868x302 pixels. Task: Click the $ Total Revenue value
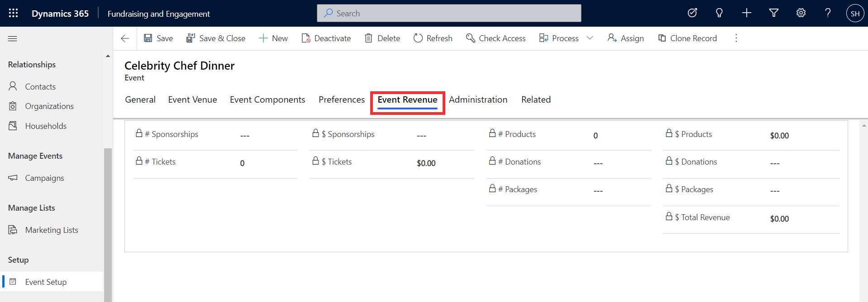(779, 219)
